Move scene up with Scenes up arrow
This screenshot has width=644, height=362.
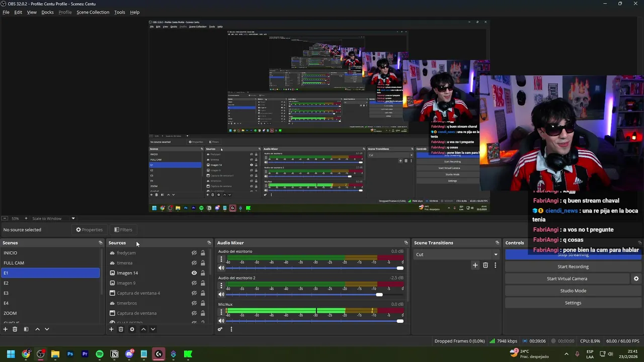click(x=37, y=329)
